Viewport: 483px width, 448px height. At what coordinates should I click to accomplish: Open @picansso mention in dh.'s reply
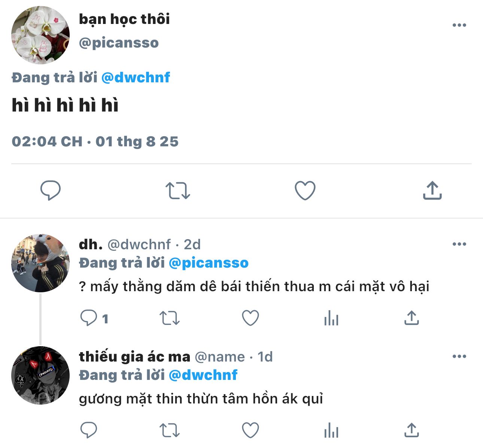(209, 263)
